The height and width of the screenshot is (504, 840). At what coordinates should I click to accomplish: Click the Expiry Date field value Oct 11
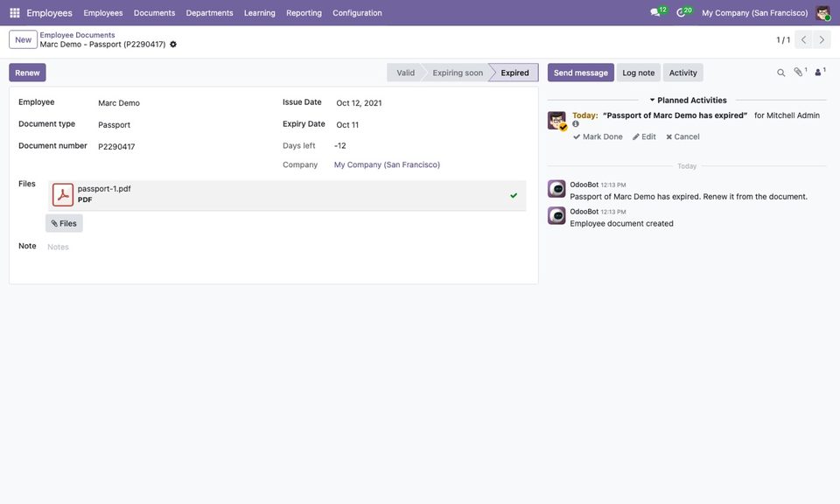(x=347, y=125)
